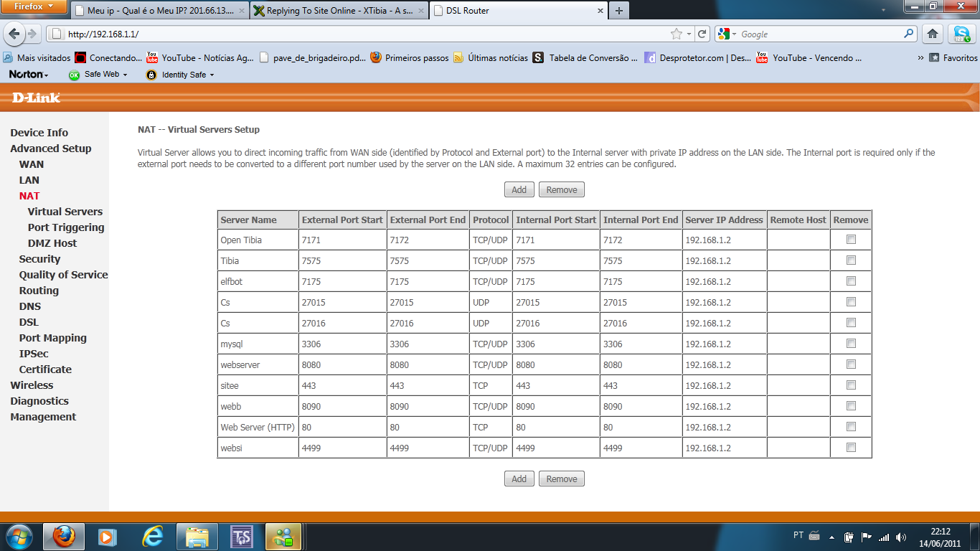Click the browser Back arrow button

coord(14,34)
